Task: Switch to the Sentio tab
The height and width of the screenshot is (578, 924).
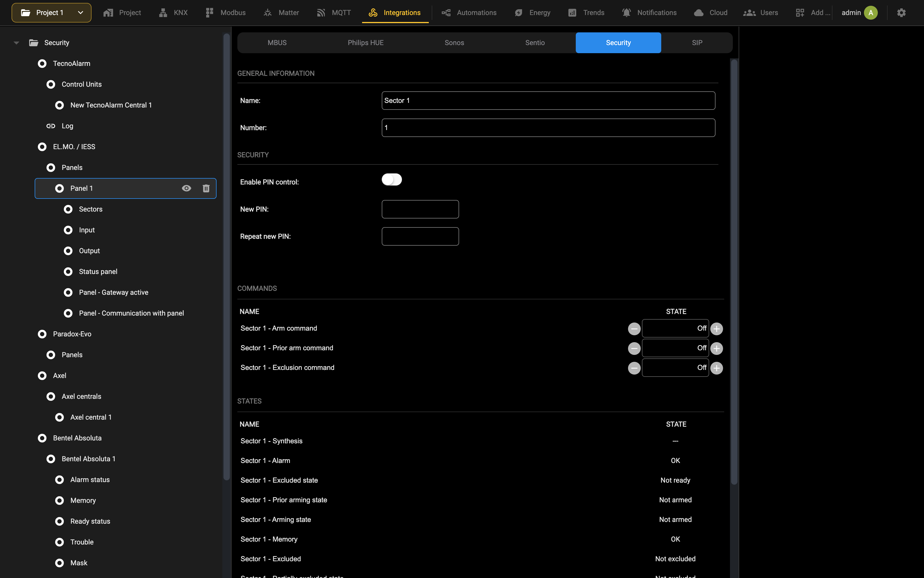Action: coord(534,43)
